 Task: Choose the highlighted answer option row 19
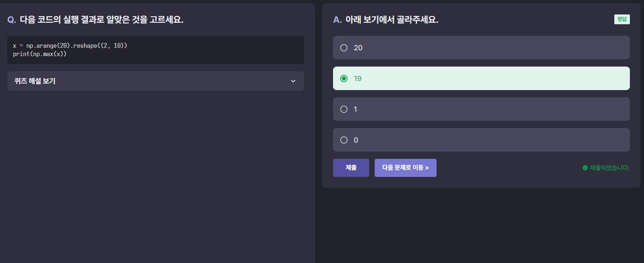click(x=481, y=79)
